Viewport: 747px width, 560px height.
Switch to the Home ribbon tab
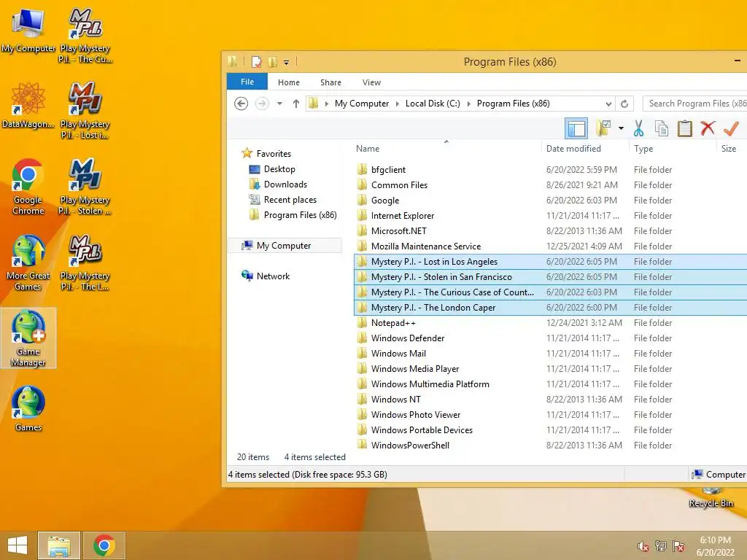tap(289, 82)
